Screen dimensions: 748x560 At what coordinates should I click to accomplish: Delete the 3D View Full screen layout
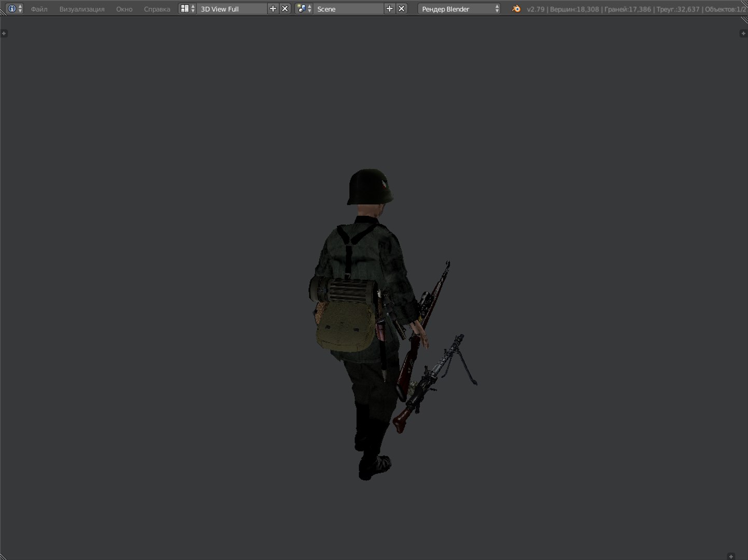[285, 9]
